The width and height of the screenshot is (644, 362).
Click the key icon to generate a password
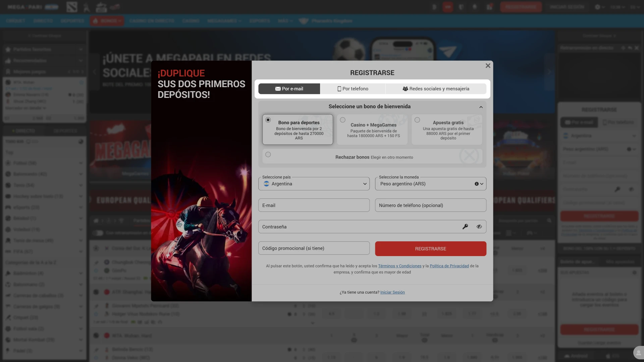pos(465,226)
